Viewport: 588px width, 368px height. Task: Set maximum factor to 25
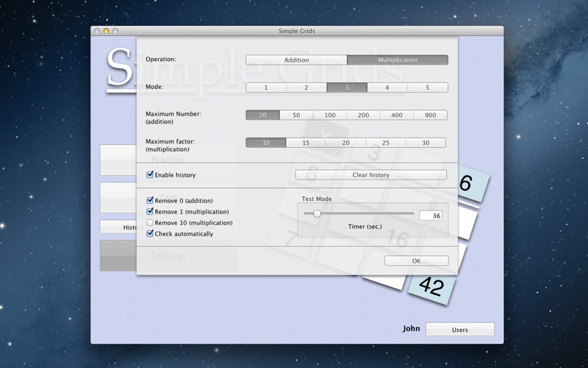click(x=385, y=143)
